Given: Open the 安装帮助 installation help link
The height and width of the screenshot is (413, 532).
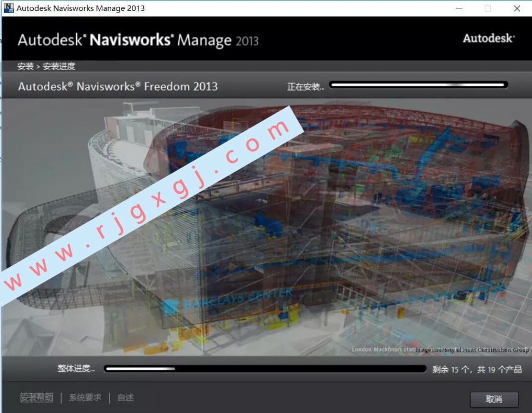Looking at the screenshot, I should pos(37,397).
